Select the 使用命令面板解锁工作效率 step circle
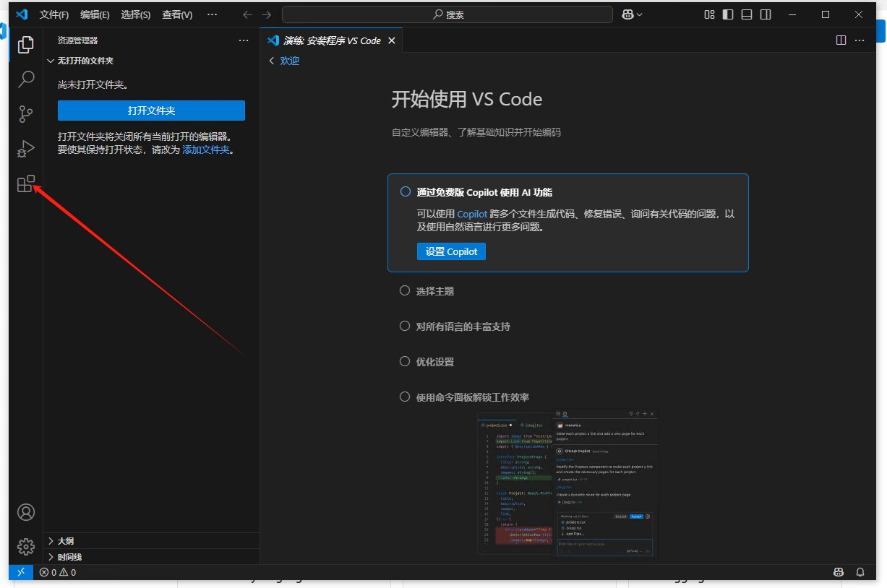 click(405, 397)
